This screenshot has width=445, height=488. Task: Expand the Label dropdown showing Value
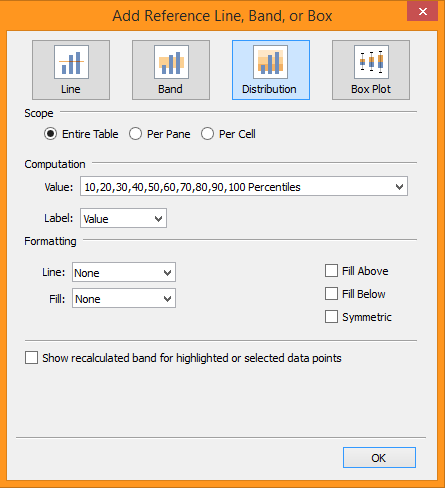[x=123, y=218]
